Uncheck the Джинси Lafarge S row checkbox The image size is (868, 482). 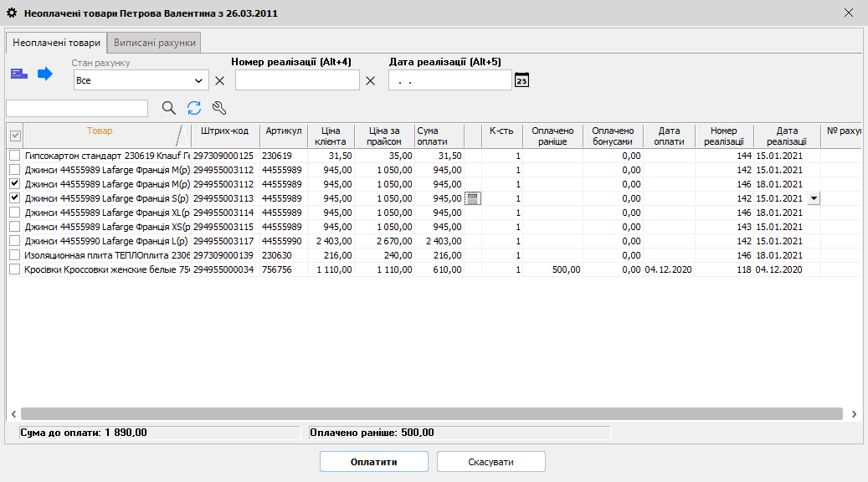(x=14, y=198)
